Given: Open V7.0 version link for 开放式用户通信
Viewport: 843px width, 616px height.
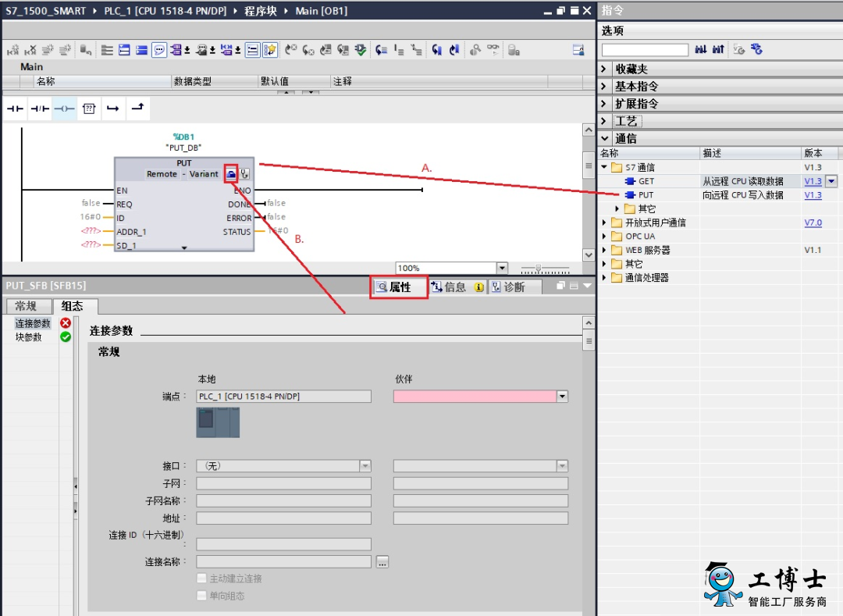Looking at the screenshot, I should tap(813, 223).
